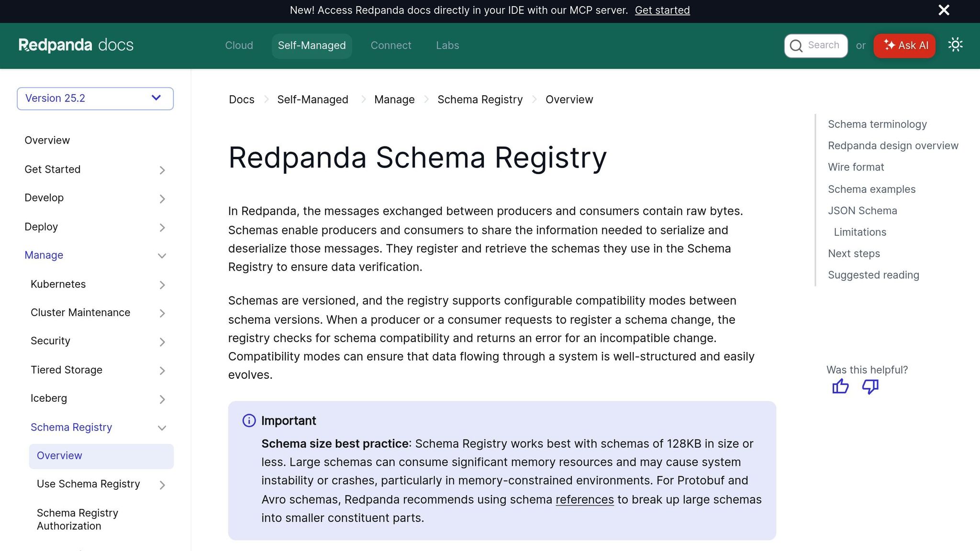Image resolution: width=980 pixels, height=551 pixels.
Task: Open the Version 25.2 dropdown
Action: point(95,99)
